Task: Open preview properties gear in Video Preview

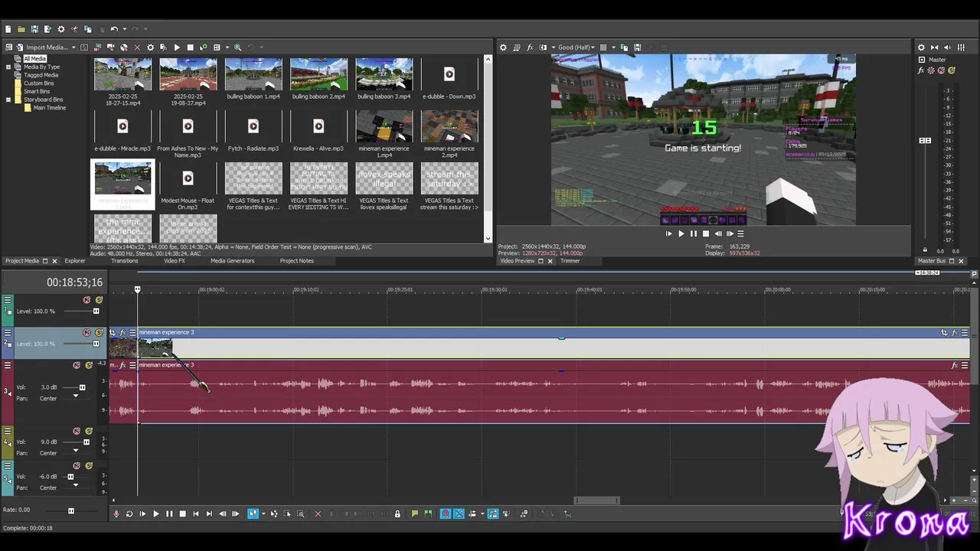Action: 503,47
